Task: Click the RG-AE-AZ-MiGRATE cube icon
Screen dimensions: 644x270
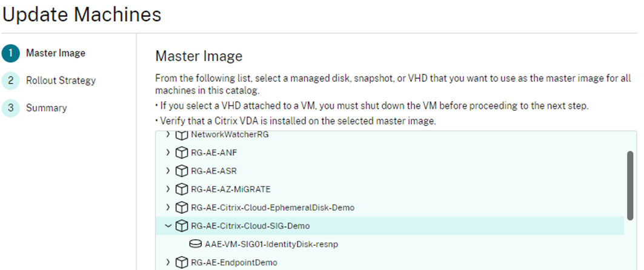Action: coord(181,189)
